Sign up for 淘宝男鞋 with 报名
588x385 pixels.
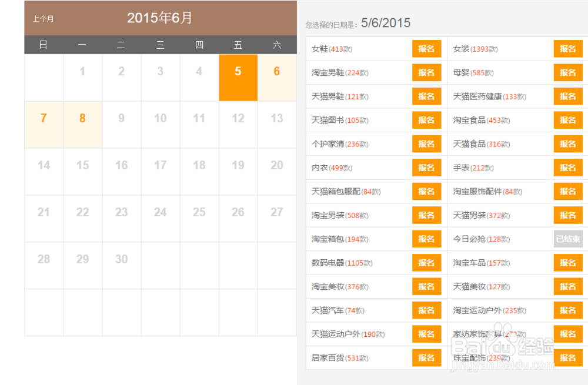(x=426, y=73)
